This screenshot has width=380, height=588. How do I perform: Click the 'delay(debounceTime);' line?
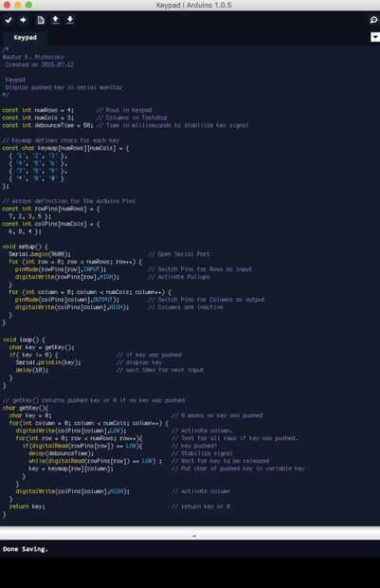click(61, 453)
